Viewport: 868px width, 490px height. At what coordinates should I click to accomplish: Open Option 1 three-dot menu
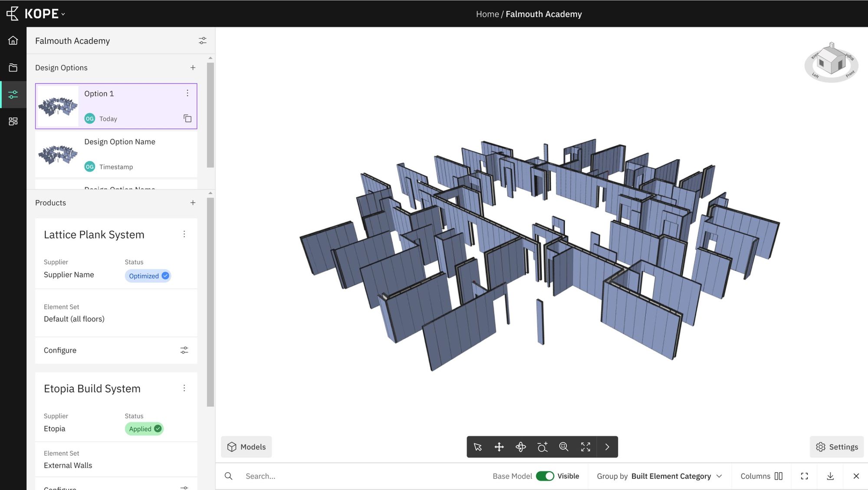(x=187, y=93)
